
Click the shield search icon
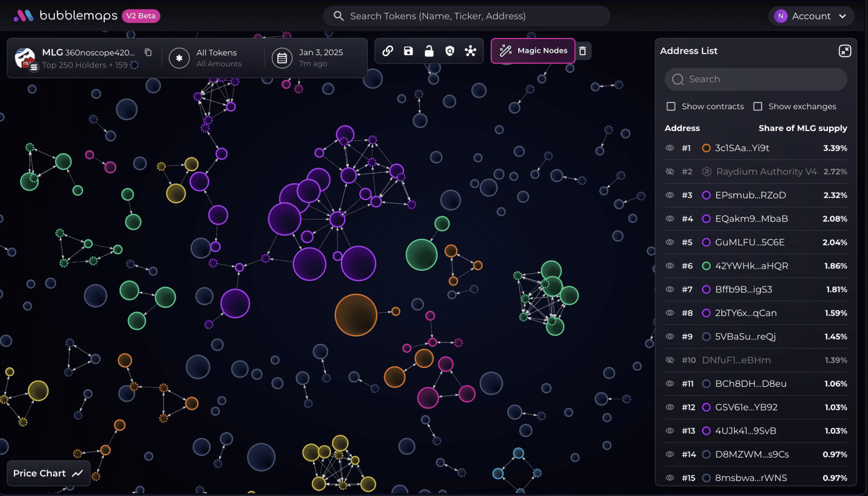coord(450,51)
